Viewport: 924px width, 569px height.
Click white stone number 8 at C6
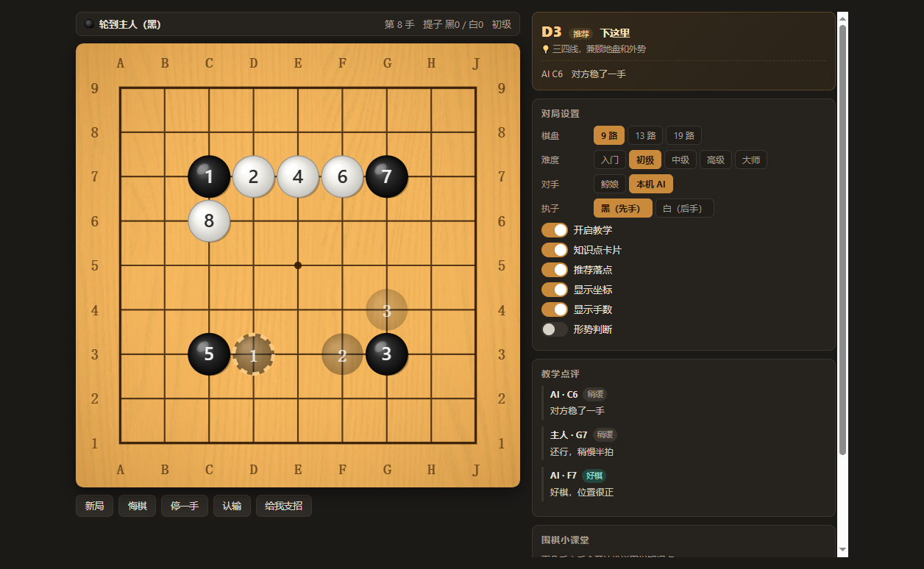[x=209, y=221]
